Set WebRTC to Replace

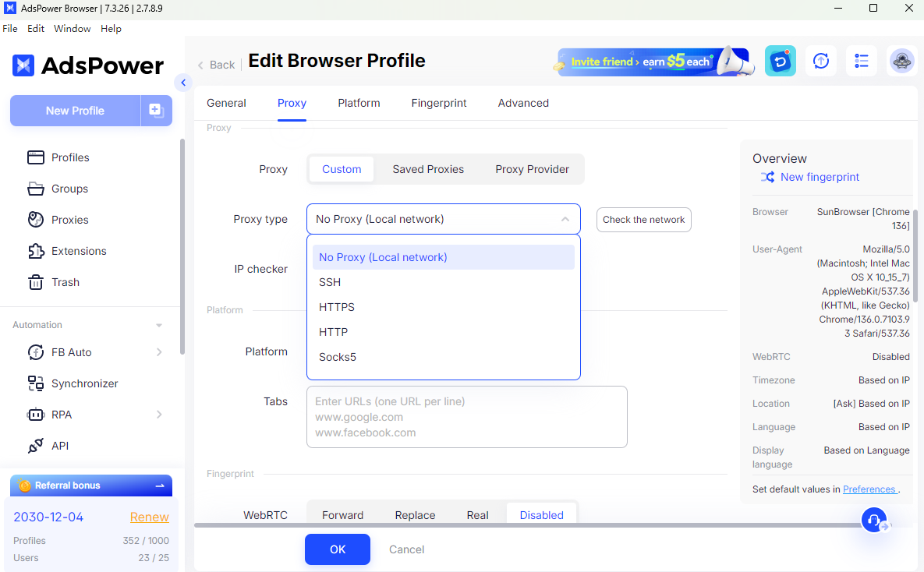(x=415, y=515)
